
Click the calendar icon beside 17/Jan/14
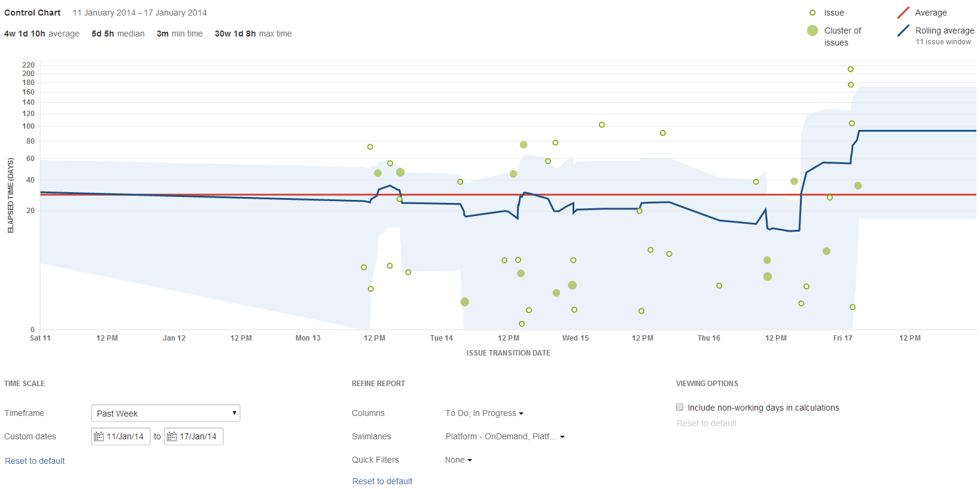[x=172, y=436]
